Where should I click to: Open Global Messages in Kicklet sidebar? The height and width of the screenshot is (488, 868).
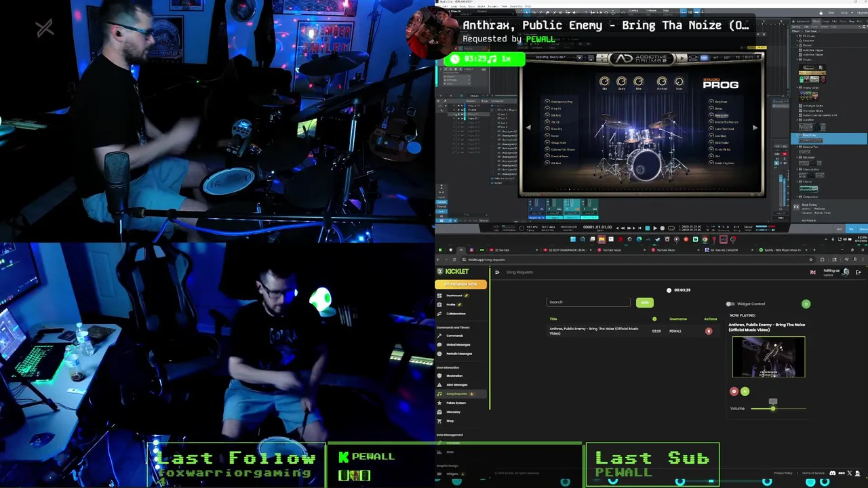(458, 344)
